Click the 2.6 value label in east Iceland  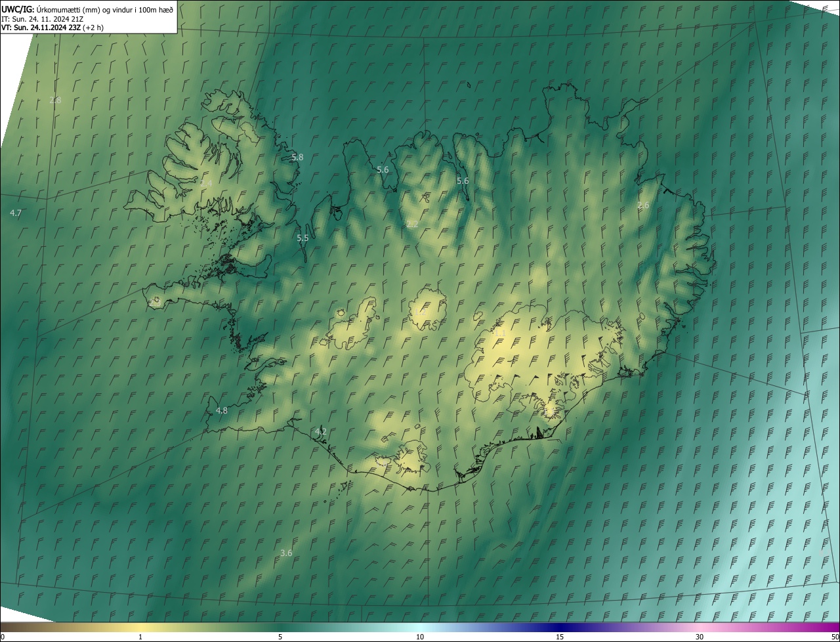point(643,205)
